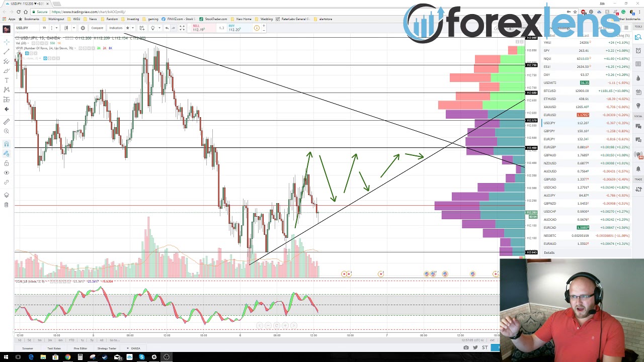Image resolution: width=644 pixels, height=362 pixels.
Task: Open the prediction and measurement tools
Action: (x=7, y=99)
